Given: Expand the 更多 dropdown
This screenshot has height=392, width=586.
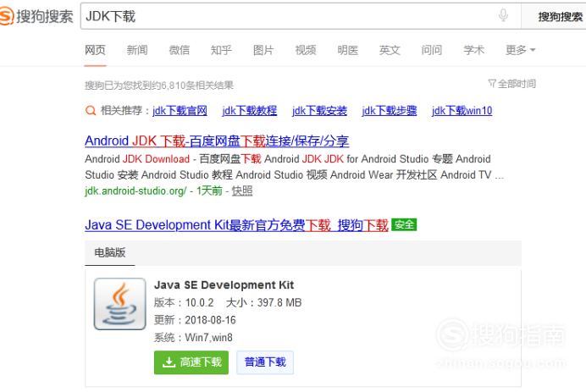Looking at the screenshot, I should (520, 50).
